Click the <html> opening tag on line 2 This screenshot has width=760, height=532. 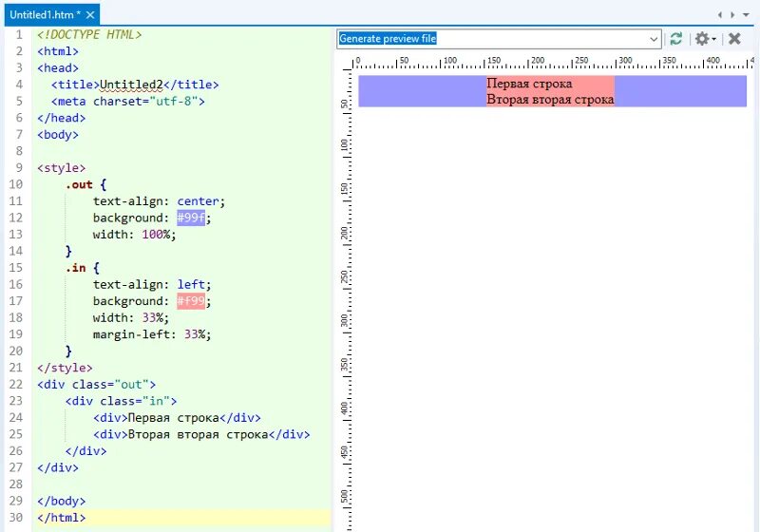pos(58,51)
